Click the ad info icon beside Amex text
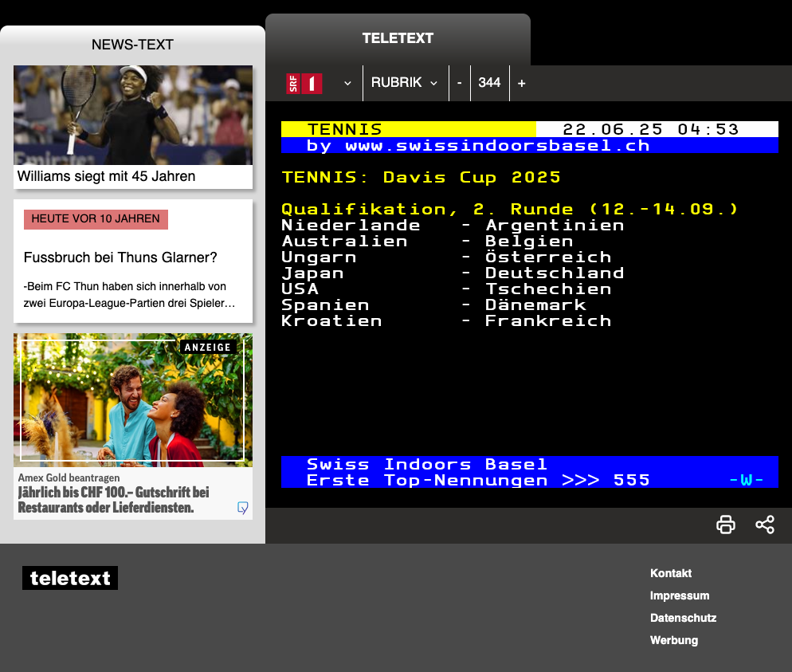792x672 pixels. pyautogui.click(x=243, y=507)
